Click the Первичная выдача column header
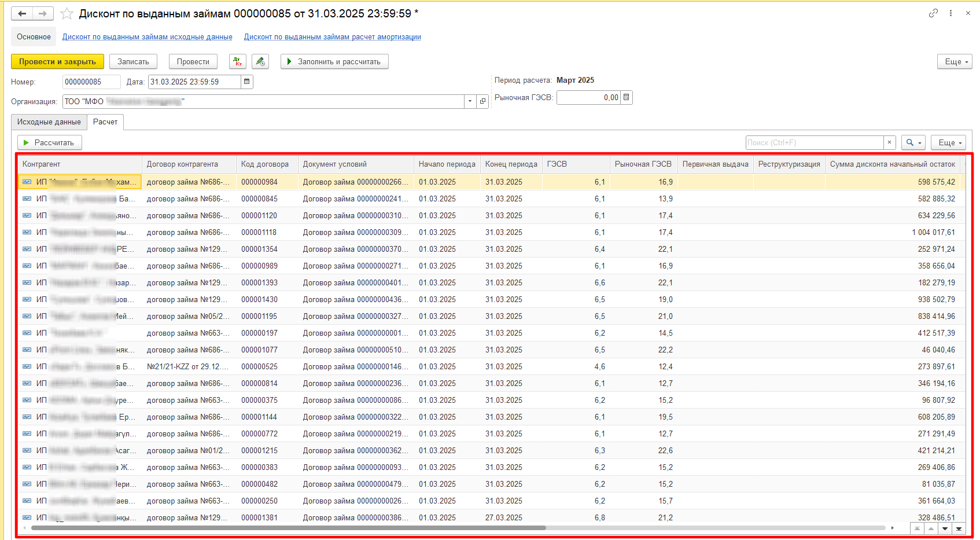The image size is (980, 540). (x=716, y=164)
